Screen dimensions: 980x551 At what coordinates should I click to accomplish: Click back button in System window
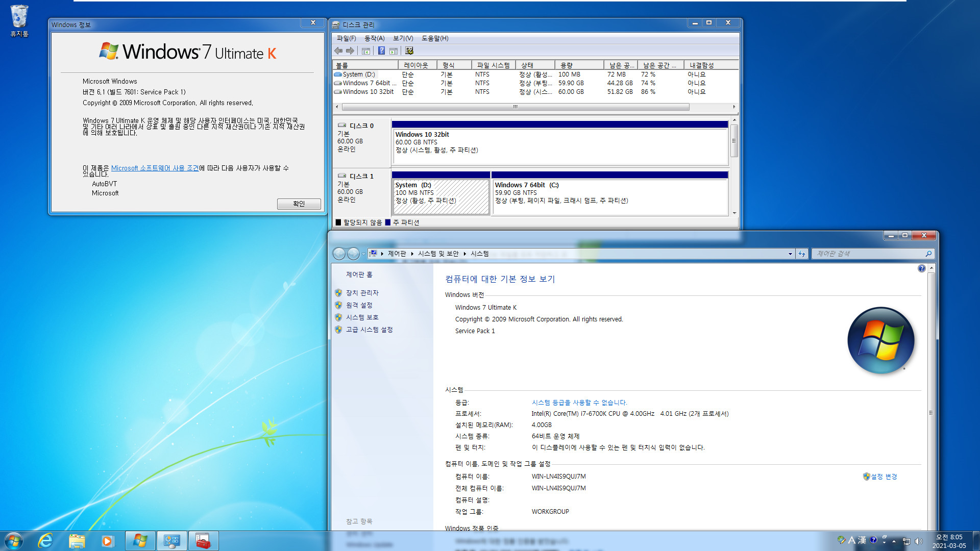[x=339, y=254]
